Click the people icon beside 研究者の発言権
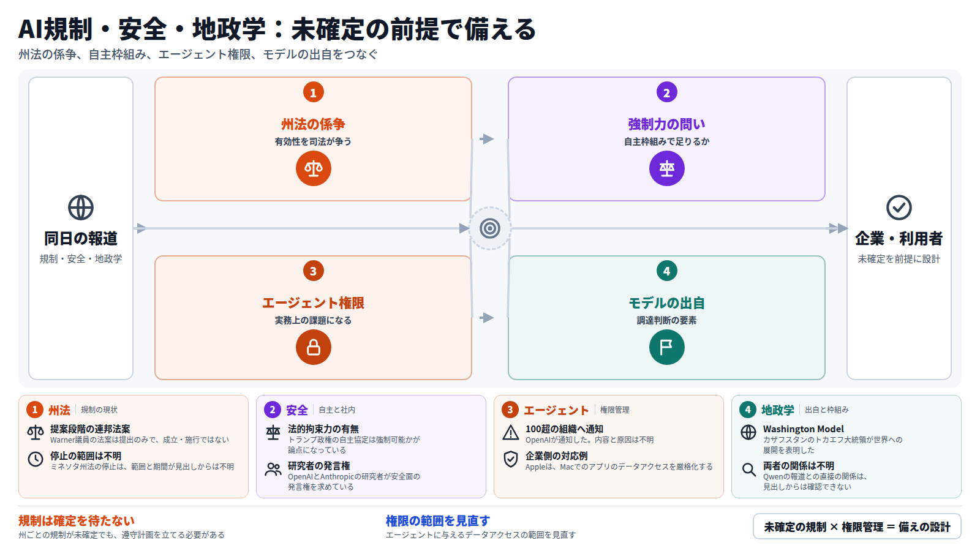 (273, 470)
